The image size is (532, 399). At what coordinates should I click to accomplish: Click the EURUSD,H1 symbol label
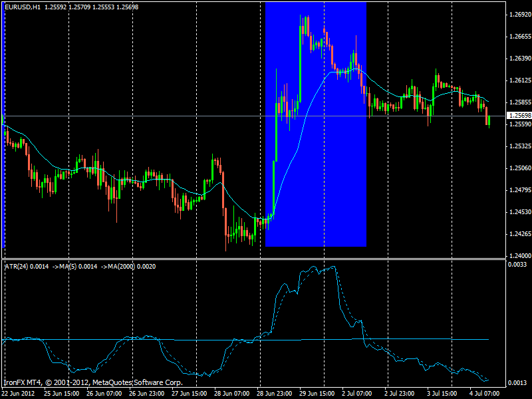coord(23,6)
